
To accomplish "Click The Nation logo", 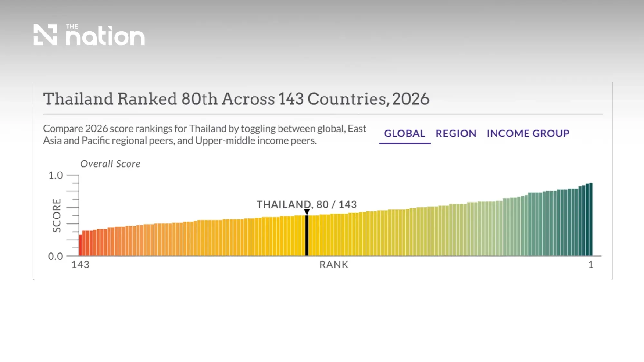I will pos(89,35).
